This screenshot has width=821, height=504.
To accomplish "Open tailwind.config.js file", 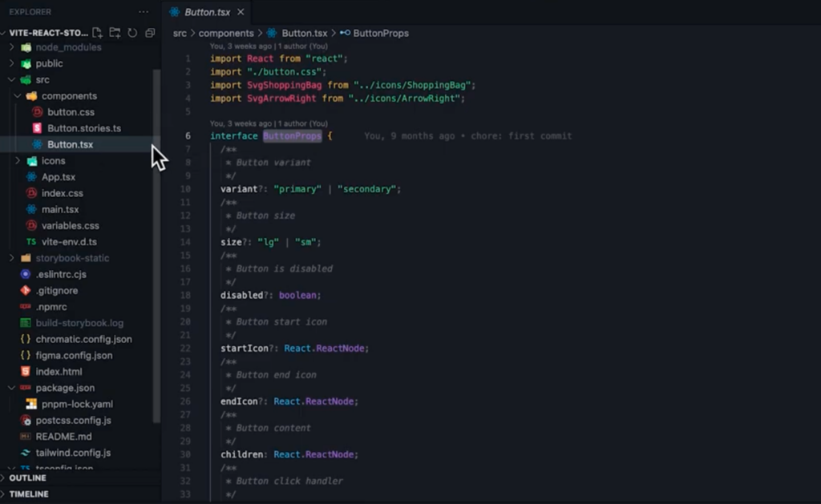I will [73, 453].
